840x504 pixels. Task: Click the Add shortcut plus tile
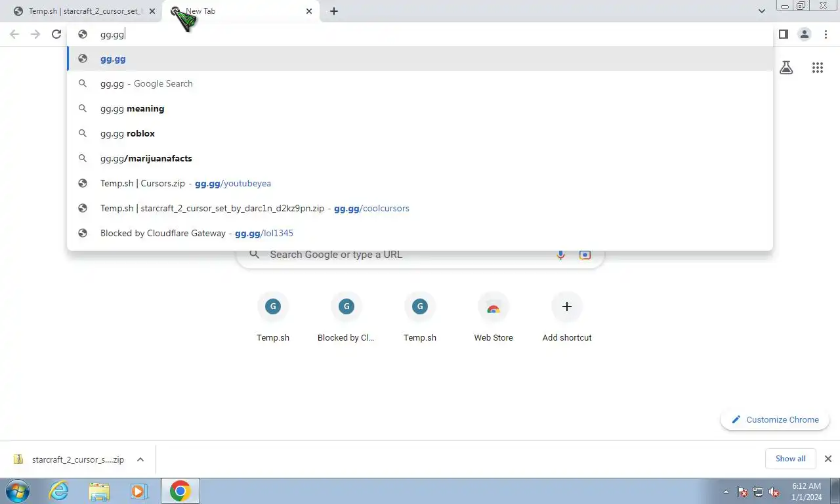(x=567, y=318)
